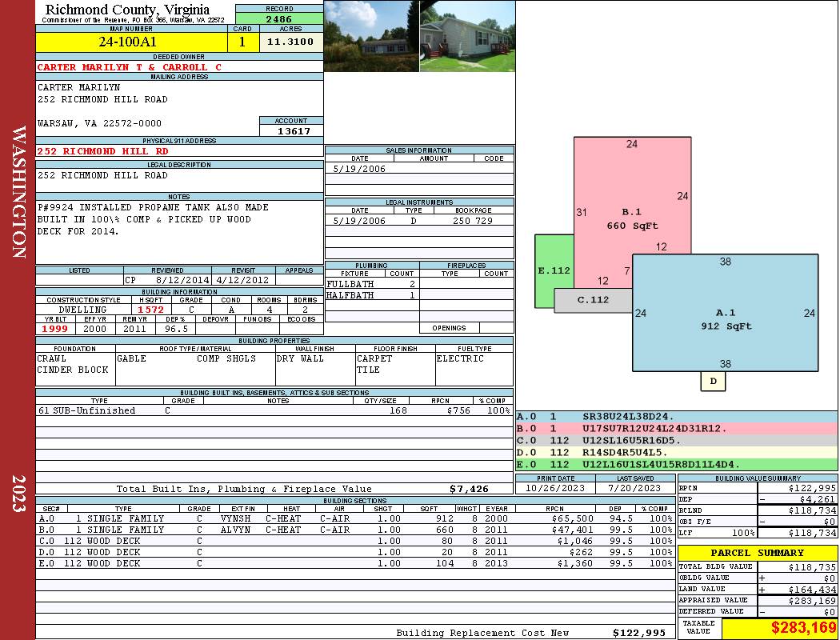Select the blue A.1 912 SqFt sketch section
This screenshot has width=840, height=640.
click(726, 313)
